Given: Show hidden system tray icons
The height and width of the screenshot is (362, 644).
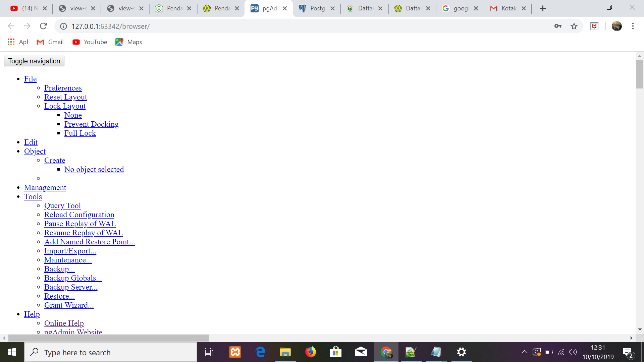Looking at the screenshot, I should pos(524,352).
